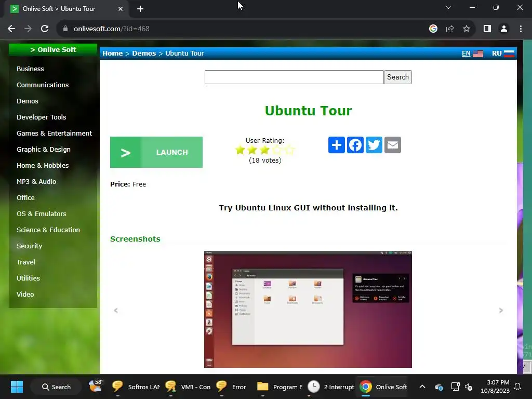Open the taskbar clock and date
Screen dimensions: 532x399
click(495, 387)
